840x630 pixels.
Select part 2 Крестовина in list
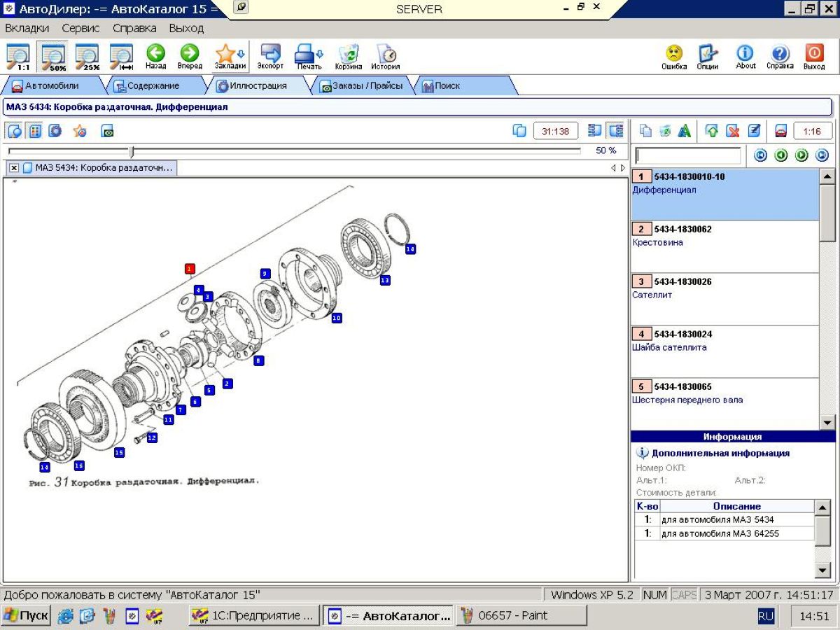coord(724,246)
